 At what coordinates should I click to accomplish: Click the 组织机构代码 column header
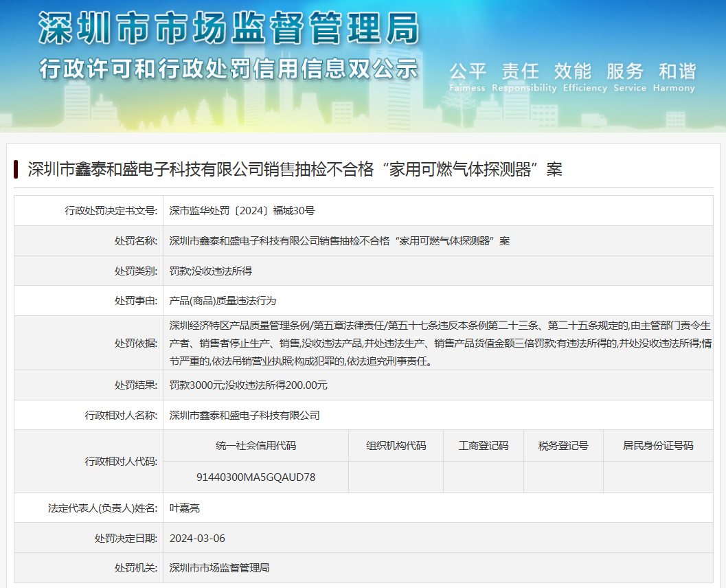pos(396,445)
